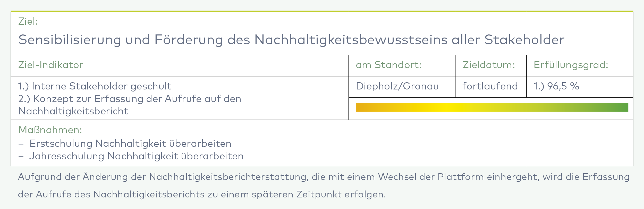Select the "Diepholz/Gronau" location cell
Image resolution: width=644 pixels, height=209 pixels.
click(397, 86)
